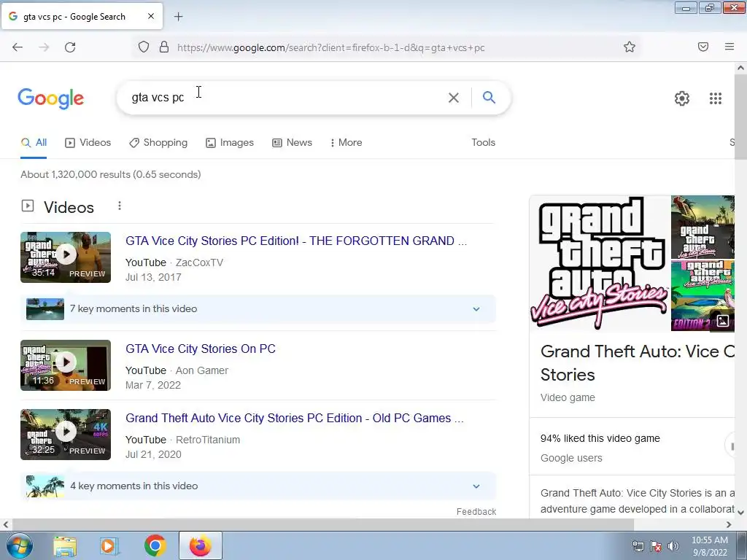Image resolution: width=747 pixels, height=560 pixels.
Task: Click the network tray icon
Action: [x=638, y=546]
